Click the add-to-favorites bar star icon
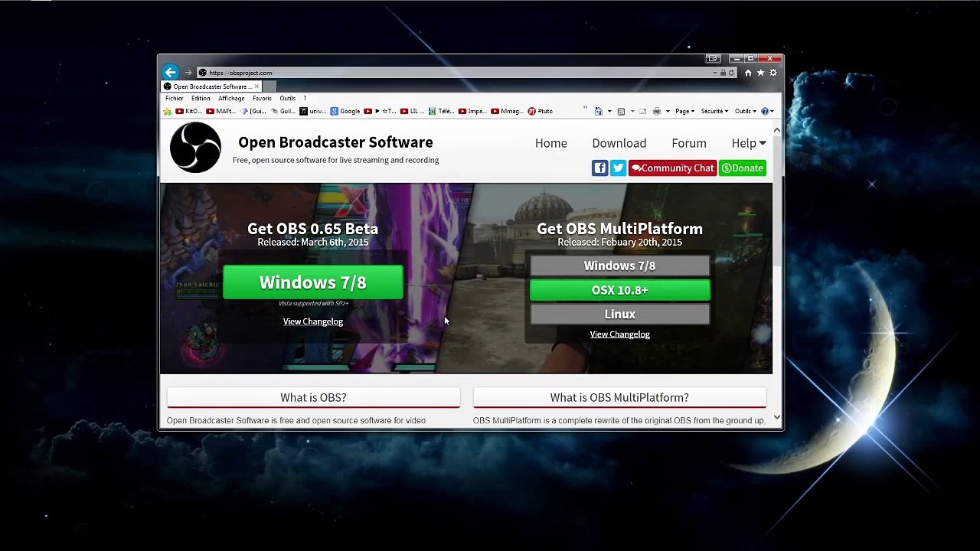Screen dimensions: 980x551 tap(167, 111)
